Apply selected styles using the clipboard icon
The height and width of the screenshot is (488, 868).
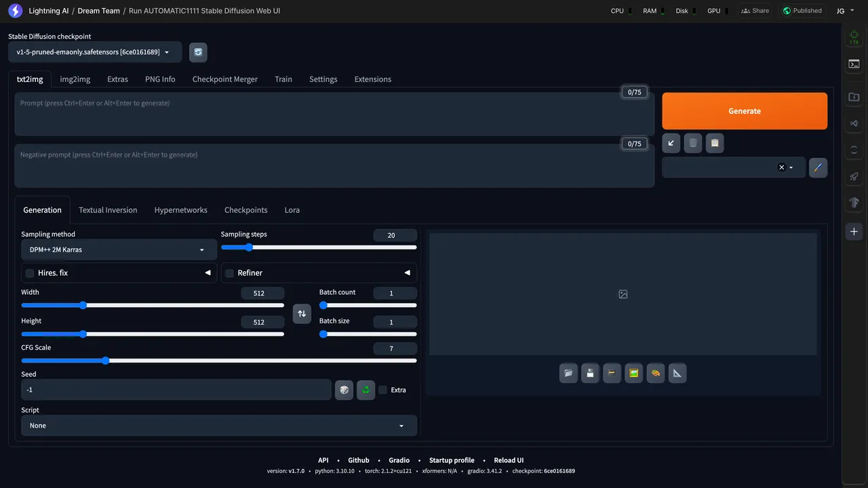pyautogui.click(x=715, y=143)
